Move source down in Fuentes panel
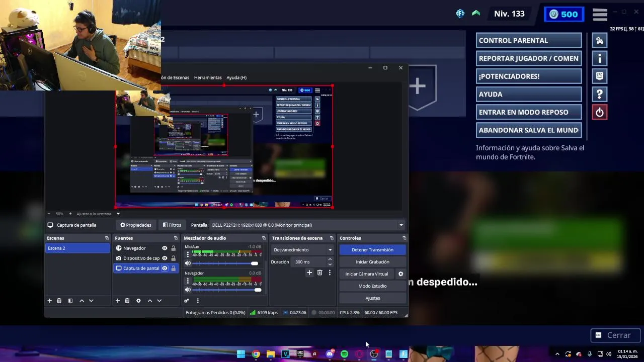Screen dimensions: 644x362 (159, 301)
